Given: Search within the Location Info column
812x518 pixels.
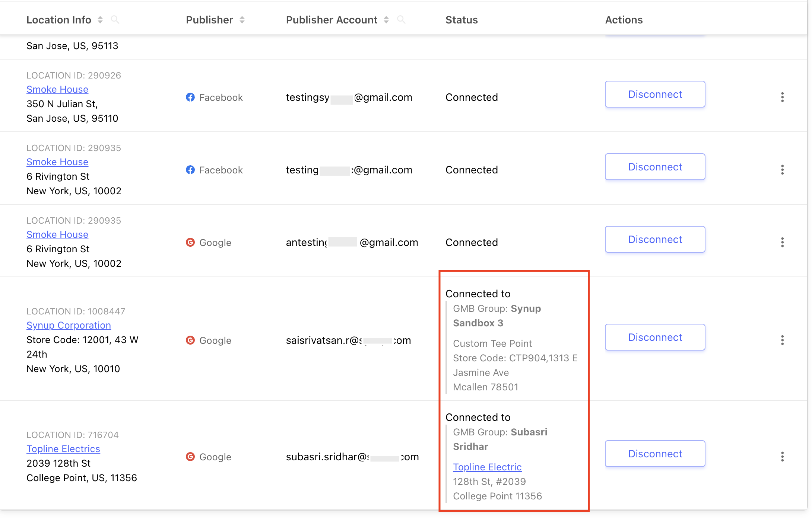Looking at the screenshot, I should [115, 20].
